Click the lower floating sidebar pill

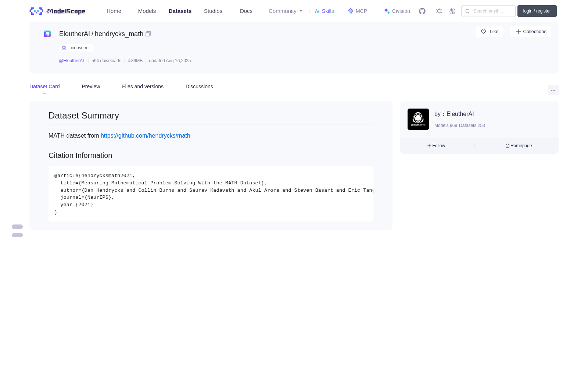click(17, 235)
